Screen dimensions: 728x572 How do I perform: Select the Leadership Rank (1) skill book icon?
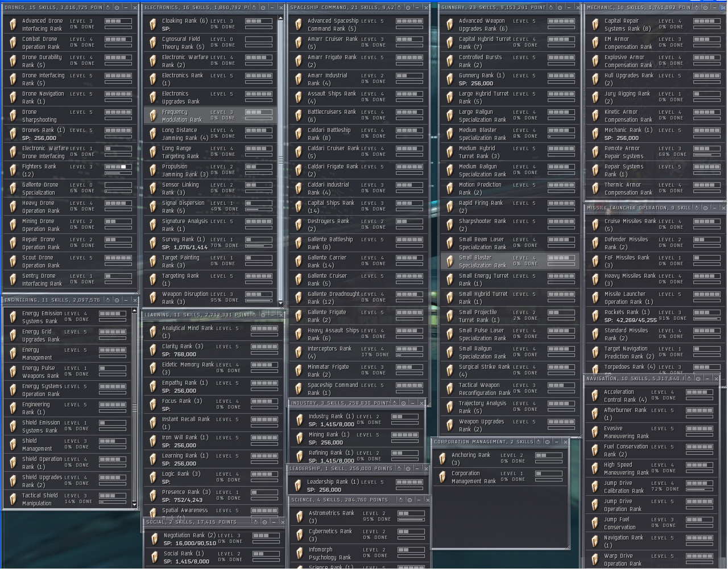[x=298, y=485]
